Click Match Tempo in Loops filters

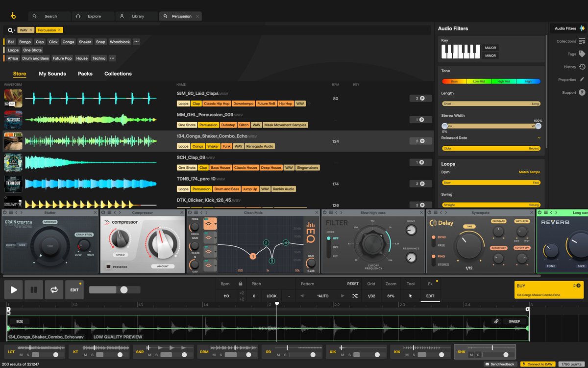(529, 172)
